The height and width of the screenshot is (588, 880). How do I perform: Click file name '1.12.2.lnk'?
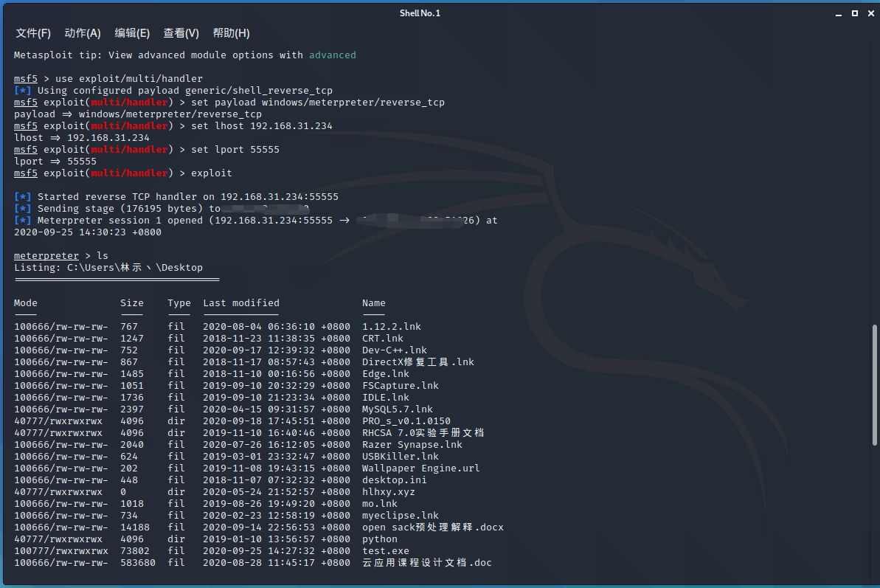pyautogui.click(x=392, y=326)
